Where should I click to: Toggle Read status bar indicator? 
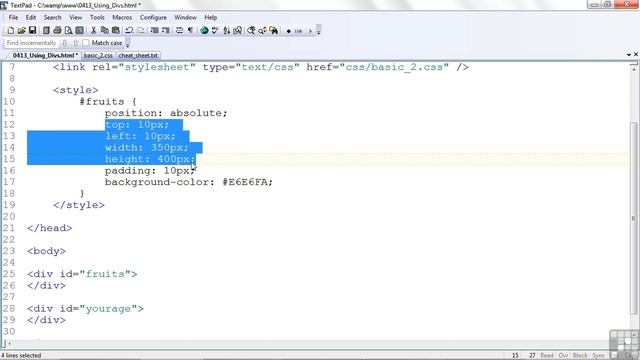coord(547,356)
